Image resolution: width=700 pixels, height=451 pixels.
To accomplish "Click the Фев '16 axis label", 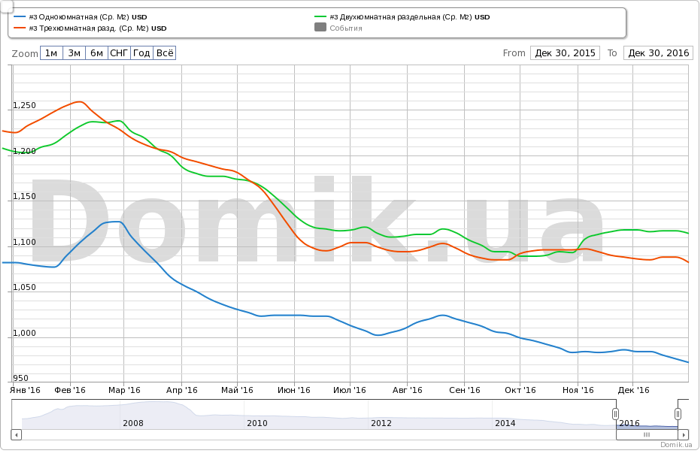I will pos(70,390).
